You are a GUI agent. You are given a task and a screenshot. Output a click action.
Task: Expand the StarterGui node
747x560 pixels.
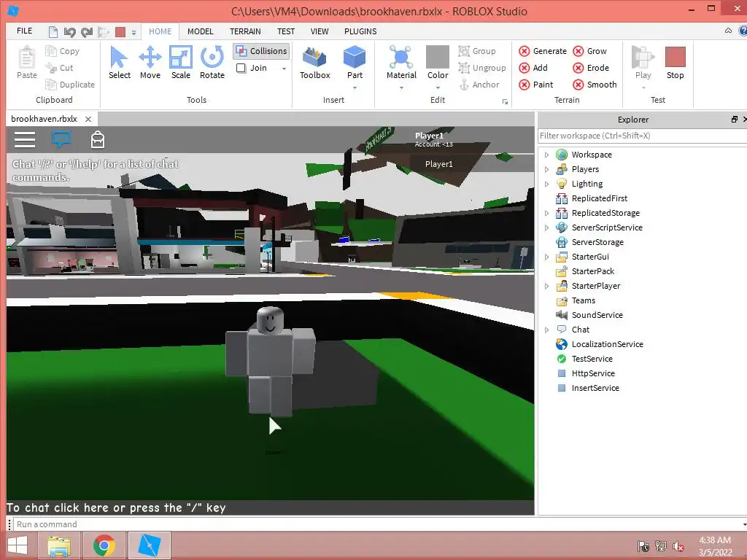546,257
